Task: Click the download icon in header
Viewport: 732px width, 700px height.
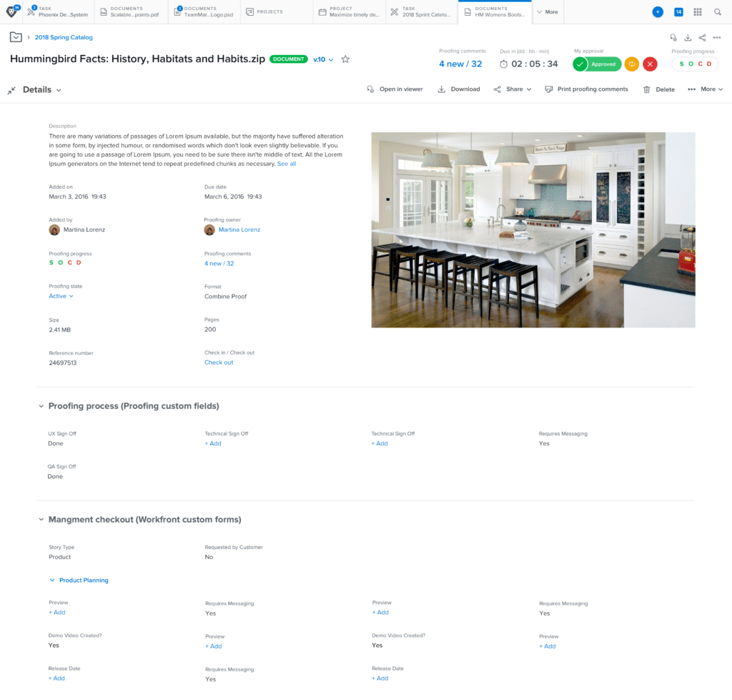Action: point(688,37)
